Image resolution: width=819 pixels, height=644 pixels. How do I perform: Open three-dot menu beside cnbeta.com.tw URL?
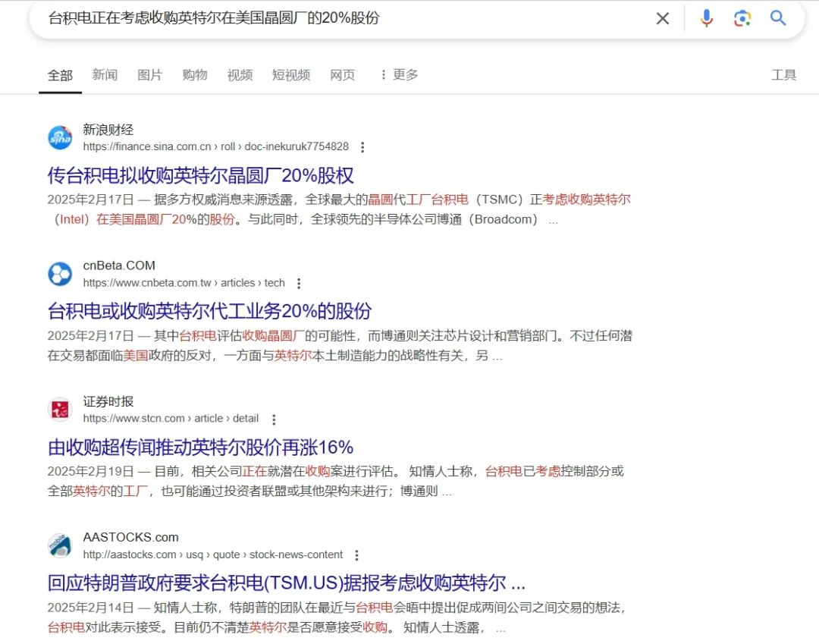tap(299, 283)
